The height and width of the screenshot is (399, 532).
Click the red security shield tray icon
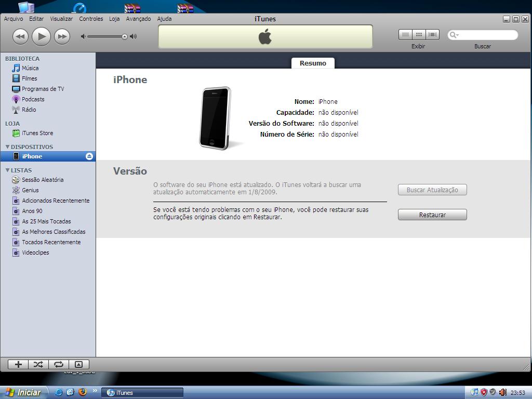pos(484,393)
